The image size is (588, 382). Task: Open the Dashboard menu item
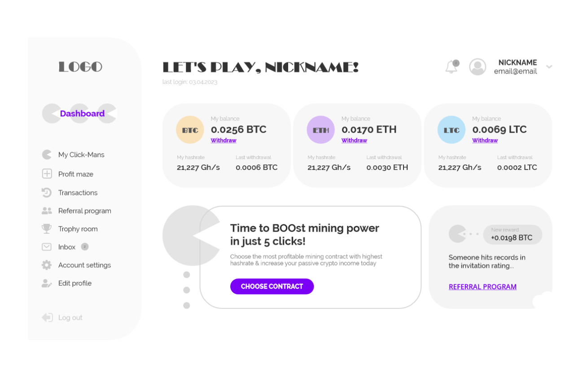tap(82, 114)
